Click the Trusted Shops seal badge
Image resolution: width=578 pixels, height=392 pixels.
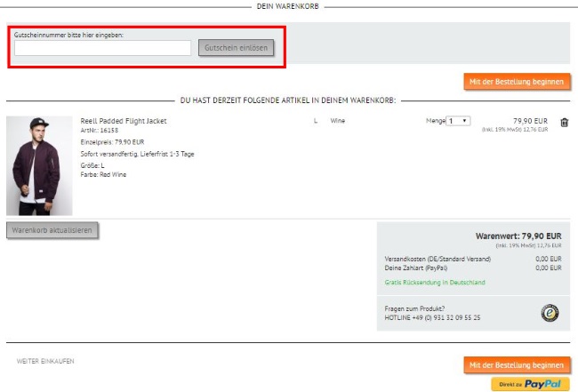[550, 312]
